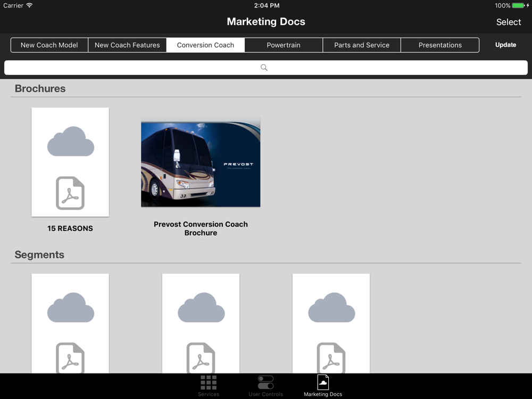Tap the search magnifier icon
The image size is (532, 399).
[x=264, y=68]
